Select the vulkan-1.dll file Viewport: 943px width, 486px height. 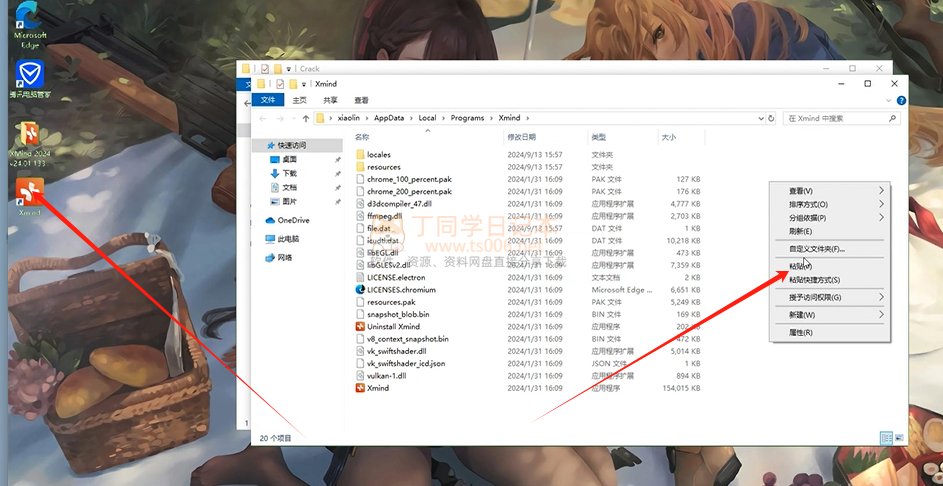[x=381, y=376]
